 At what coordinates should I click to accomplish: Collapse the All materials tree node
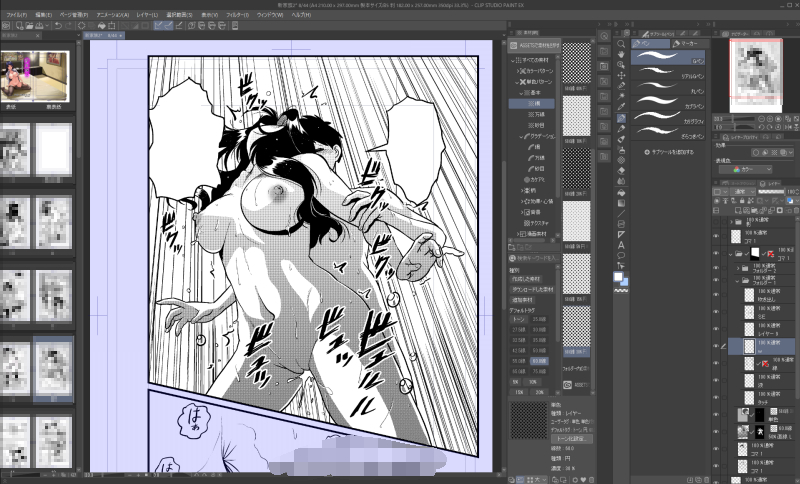point(513,60)
